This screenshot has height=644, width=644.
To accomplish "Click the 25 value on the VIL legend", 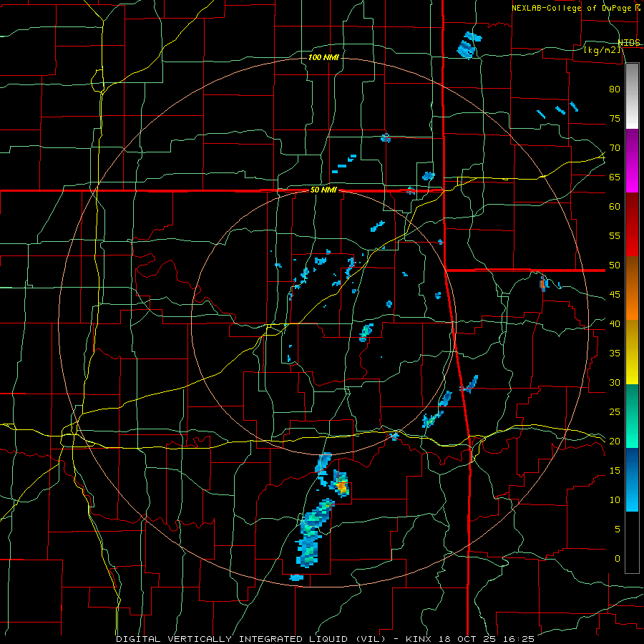I will (615, 412).
